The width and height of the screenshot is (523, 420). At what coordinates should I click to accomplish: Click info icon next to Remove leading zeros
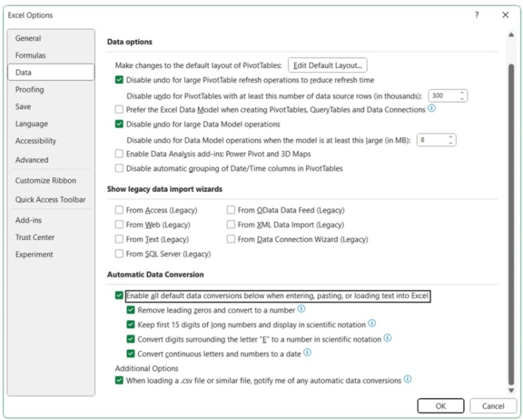pos(301,309)
